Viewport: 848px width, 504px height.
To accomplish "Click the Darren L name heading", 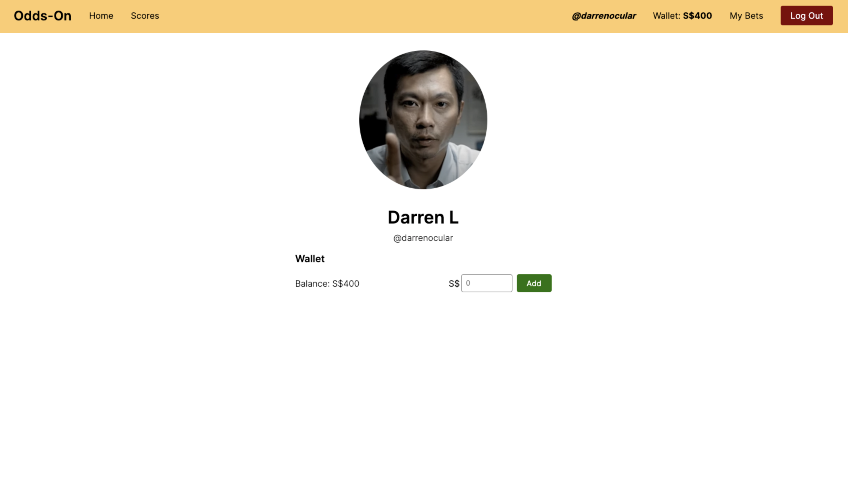I will [423, 217].
